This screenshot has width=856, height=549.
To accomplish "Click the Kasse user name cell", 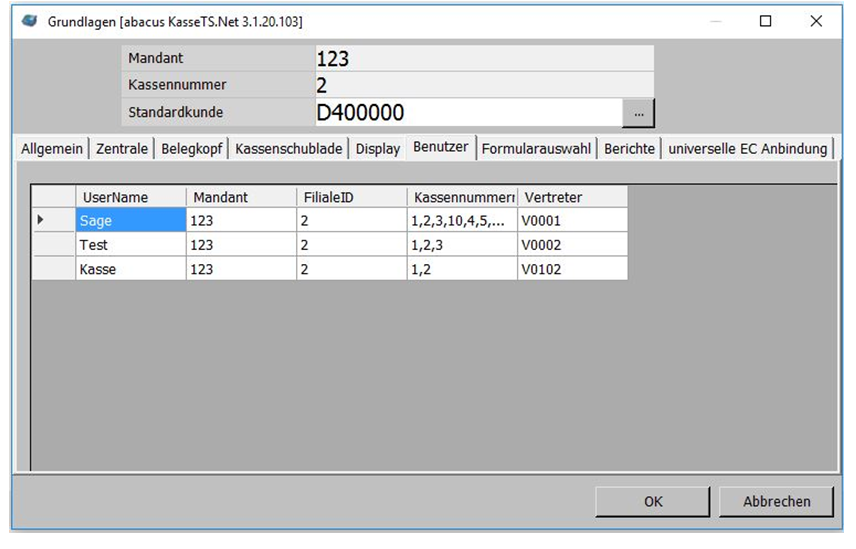I will 130,269.
